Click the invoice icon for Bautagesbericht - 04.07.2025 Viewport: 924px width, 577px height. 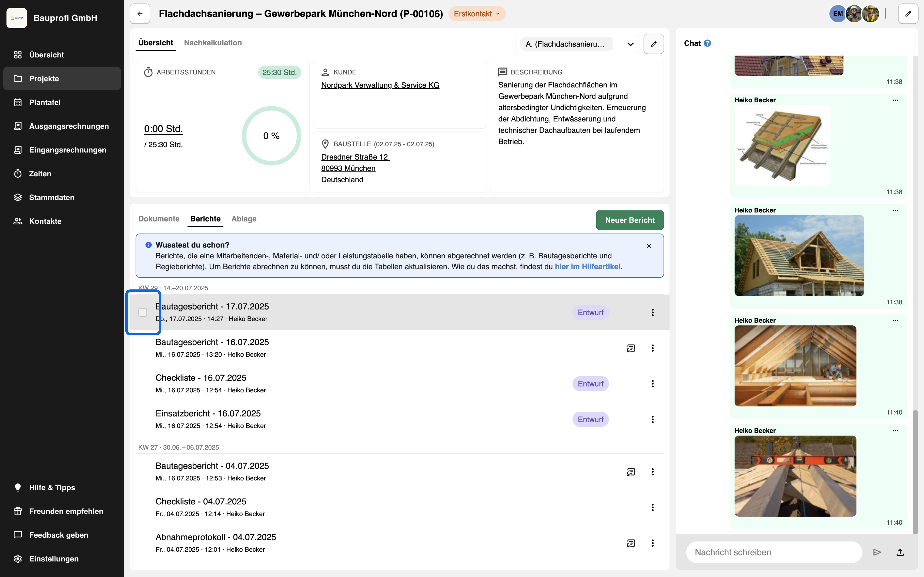pyautogui.click(x=631, y=472)
